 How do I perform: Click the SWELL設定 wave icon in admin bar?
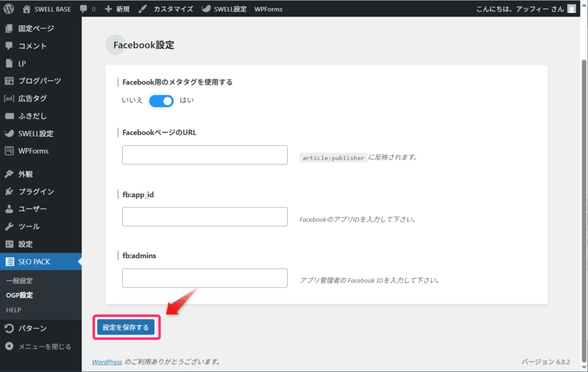point(206,9)
